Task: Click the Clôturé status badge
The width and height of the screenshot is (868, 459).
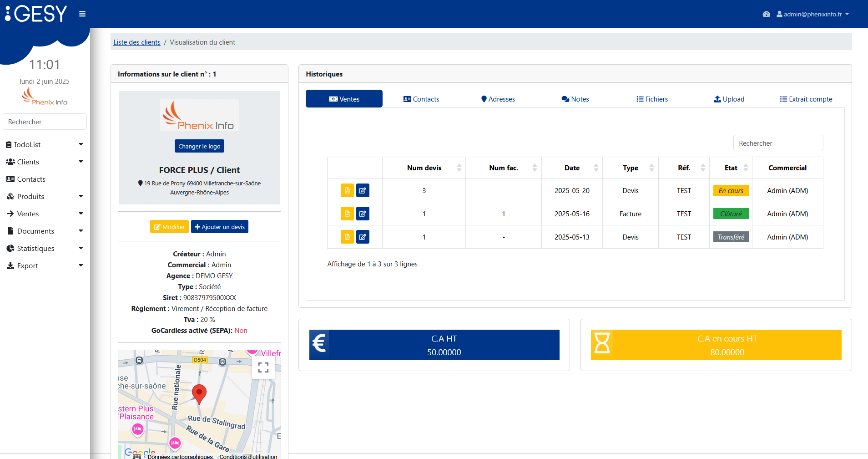Action: (x=731, y=214)
